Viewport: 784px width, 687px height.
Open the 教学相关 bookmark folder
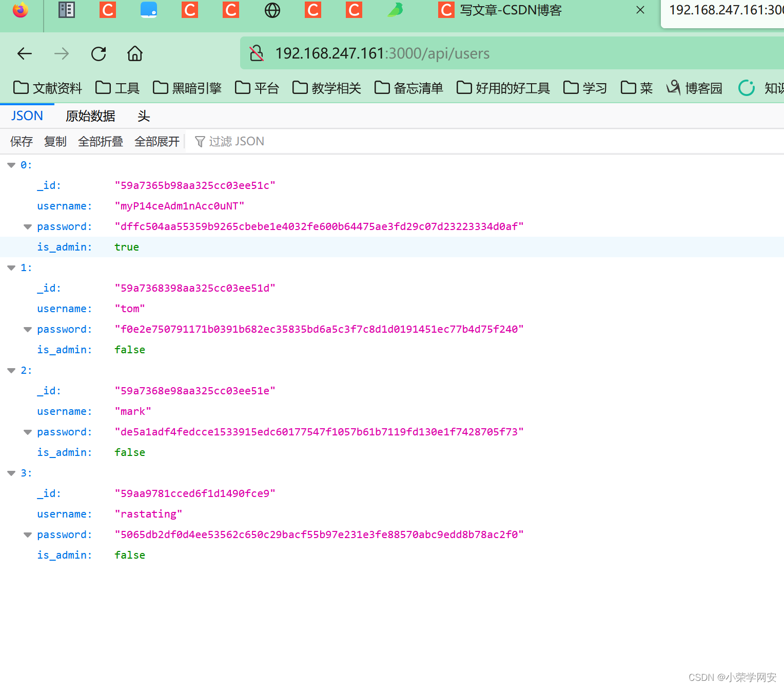[327, 88]
